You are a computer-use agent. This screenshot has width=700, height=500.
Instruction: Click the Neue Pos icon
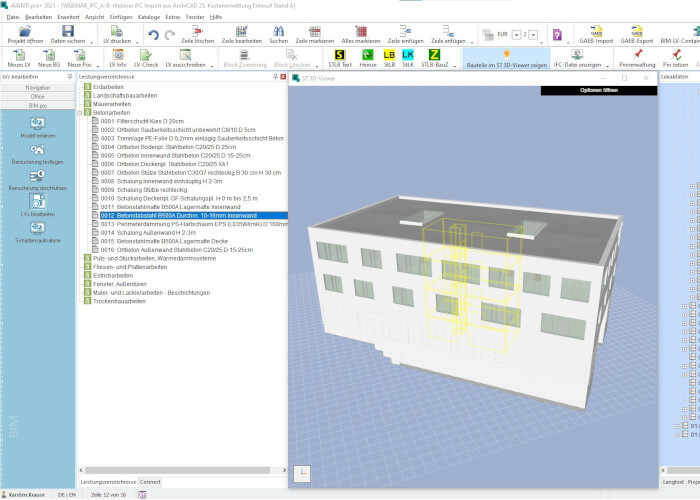point(79,55)
